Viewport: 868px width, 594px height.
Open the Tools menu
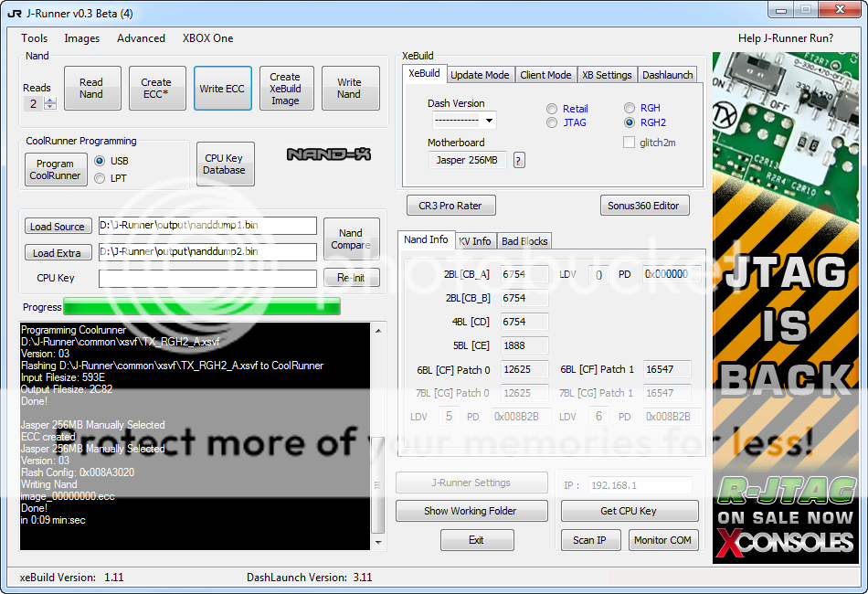35,38
